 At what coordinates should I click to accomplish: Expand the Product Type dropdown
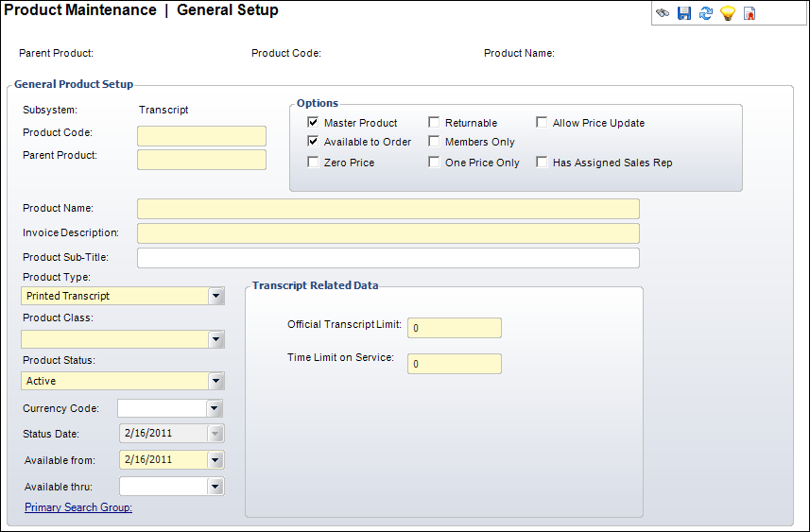point(216,296)
